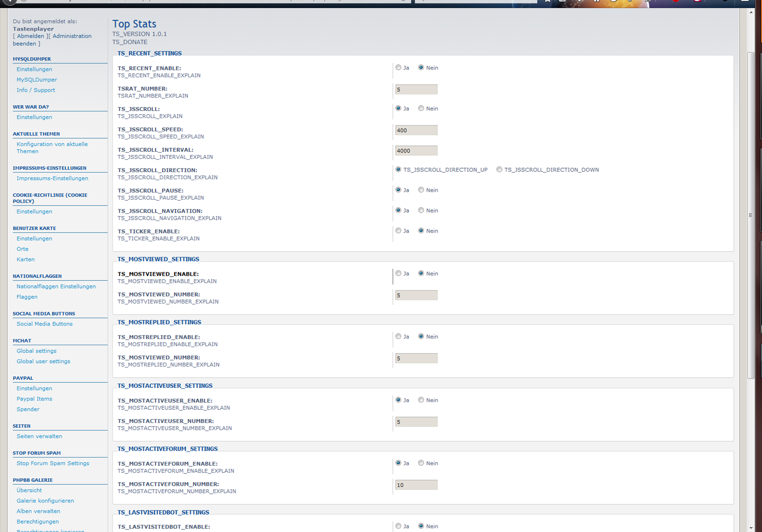Click the scrollbar up arrow
Screen dimensions: 762x532
[751, 12]
